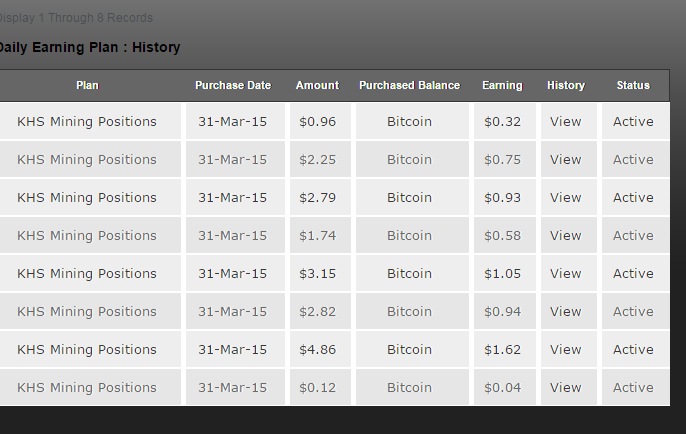View history of the $2.82 plan
This screenshot has height=434, width=686.
click(x=565, y=312)
